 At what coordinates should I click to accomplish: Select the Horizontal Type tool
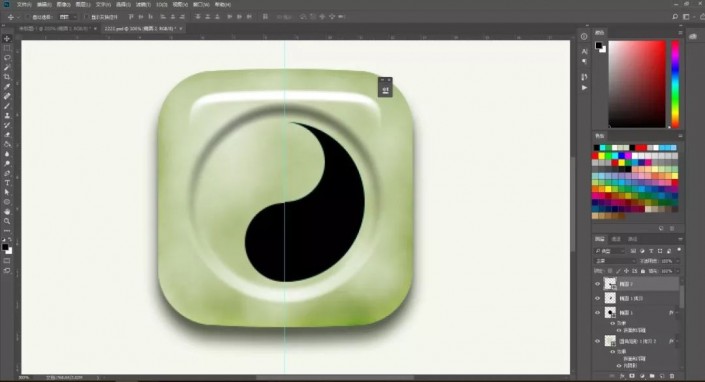click(7, 182)
